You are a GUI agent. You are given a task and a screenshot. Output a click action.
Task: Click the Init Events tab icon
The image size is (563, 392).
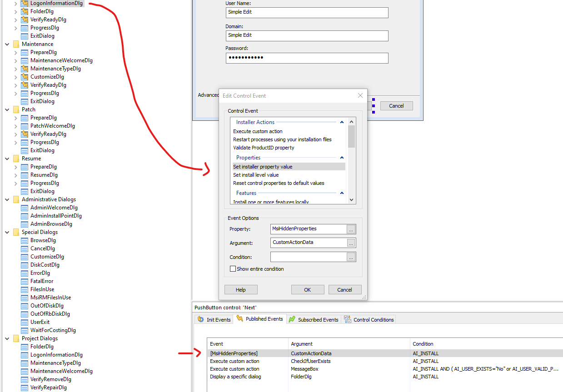pyautogui.click(x=201, y=320)
